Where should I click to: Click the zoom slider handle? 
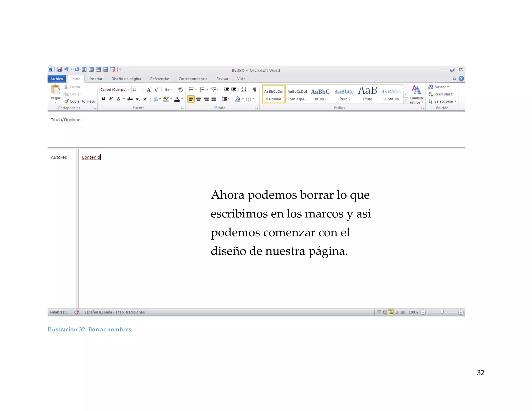[442, 312]
